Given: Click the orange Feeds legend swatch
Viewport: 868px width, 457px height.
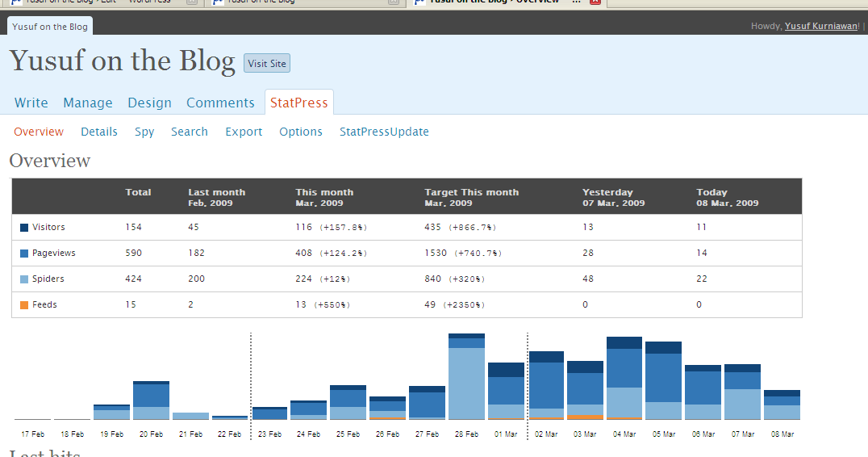Looking at the screenshot, I should [x=24, y=305].
